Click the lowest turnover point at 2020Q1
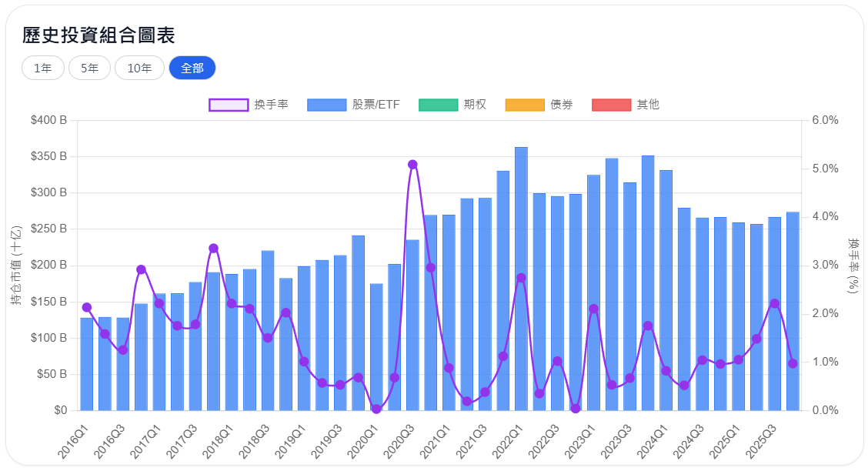868x471 pixels. click(376, 409)
